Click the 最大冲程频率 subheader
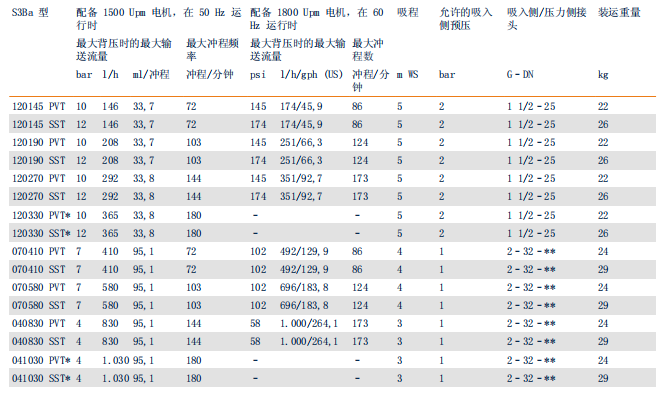This screenshot has height=396, width=668. pyautogui.click(x=212, y=50)
